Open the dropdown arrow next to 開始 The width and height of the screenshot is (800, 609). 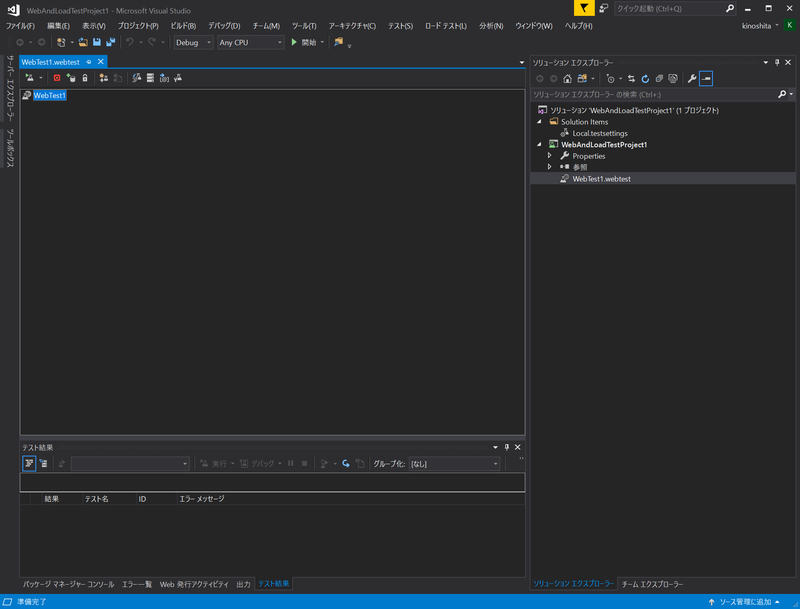pos(322,42)
